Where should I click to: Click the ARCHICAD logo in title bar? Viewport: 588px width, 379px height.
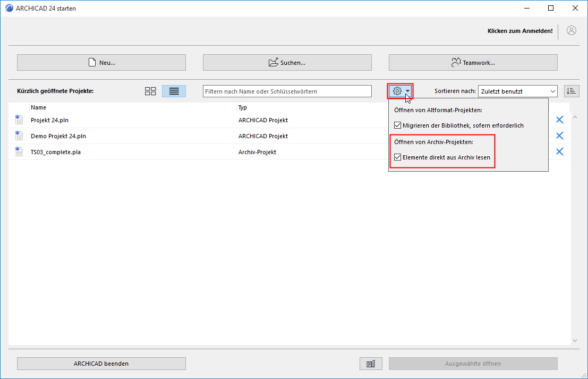tap(9, 8)
